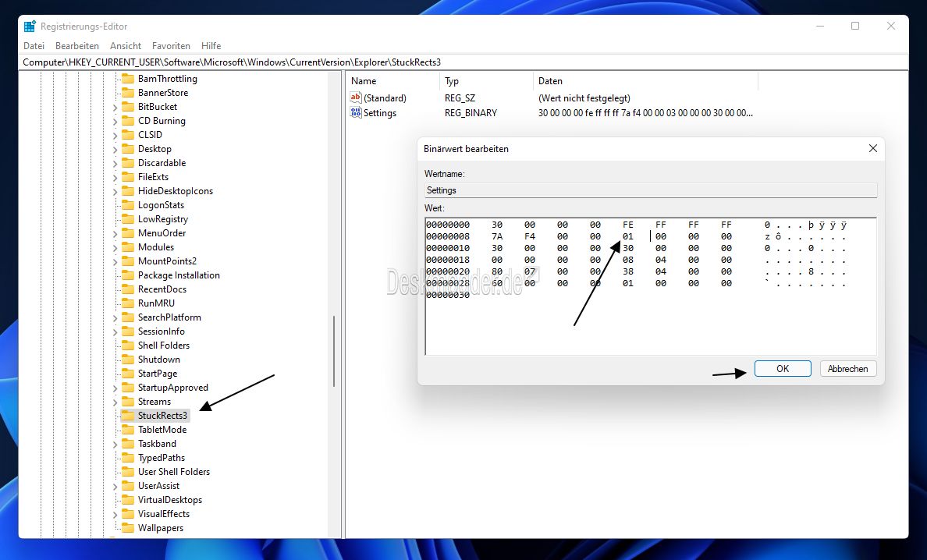Viewport: 927px width, 560px height.
Task: Click the CD Burning folder icon
Action: 128,121
